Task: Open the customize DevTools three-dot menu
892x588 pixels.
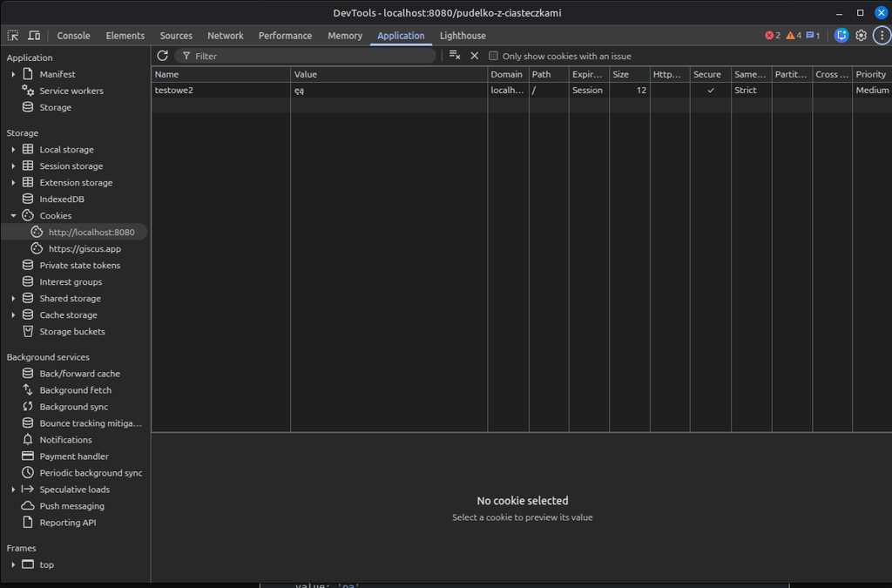Action: coord(882,35)
